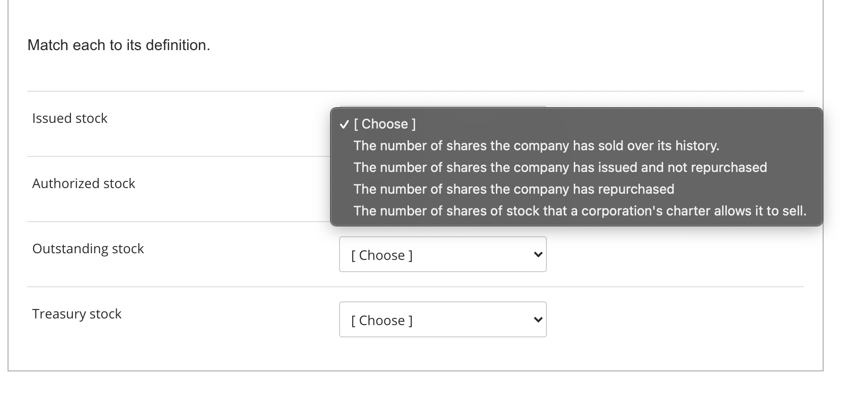Click the divider line below Issued stock row

[x=179, y=155]
